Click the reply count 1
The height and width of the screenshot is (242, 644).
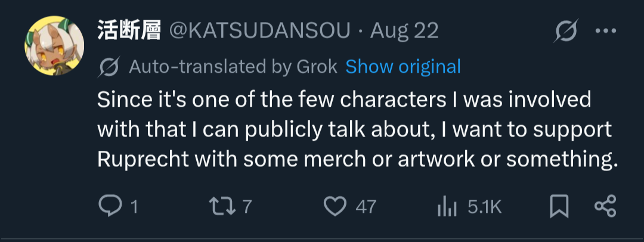134,207
